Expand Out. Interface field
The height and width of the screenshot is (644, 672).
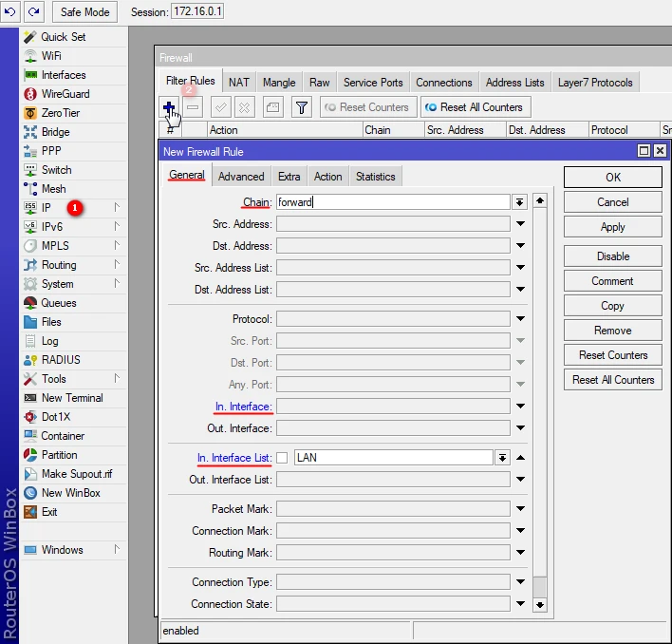point(520,427)
